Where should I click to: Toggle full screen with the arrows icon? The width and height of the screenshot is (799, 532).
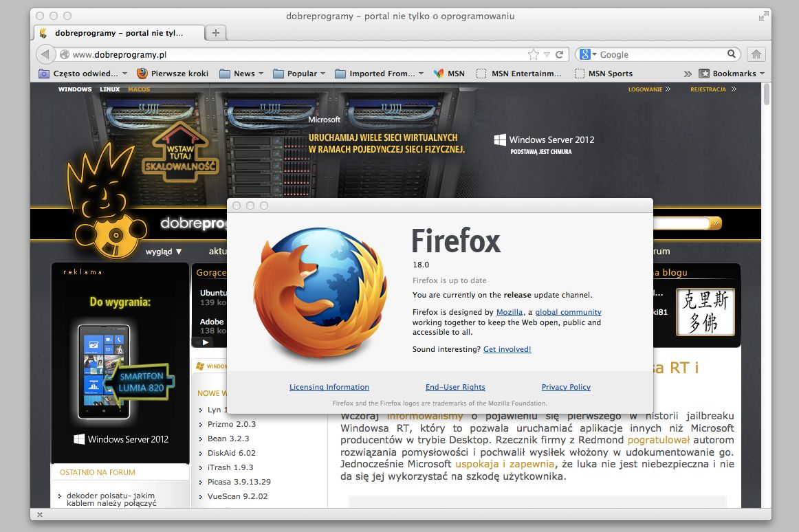click(763, 16)
